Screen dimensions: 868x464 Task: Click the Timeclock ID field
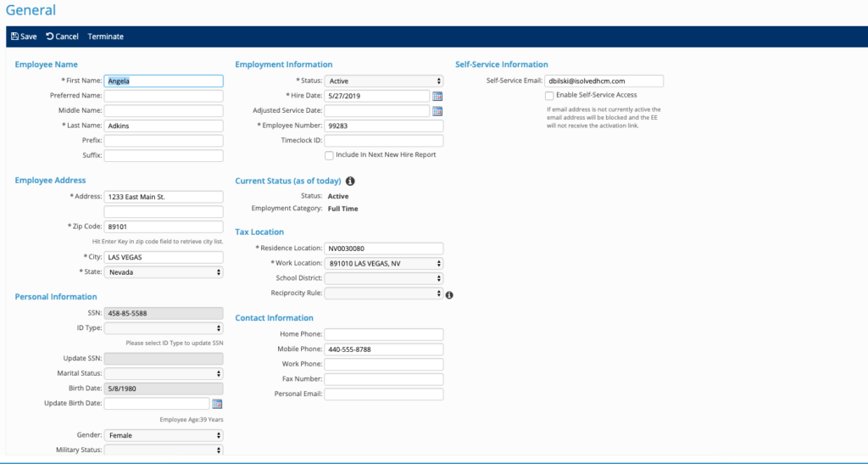(x=384, y=141)
